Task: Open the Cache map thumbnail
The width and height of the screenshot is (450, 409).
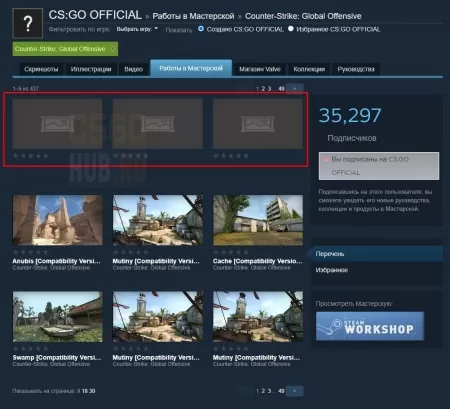Action: (258, 220)
